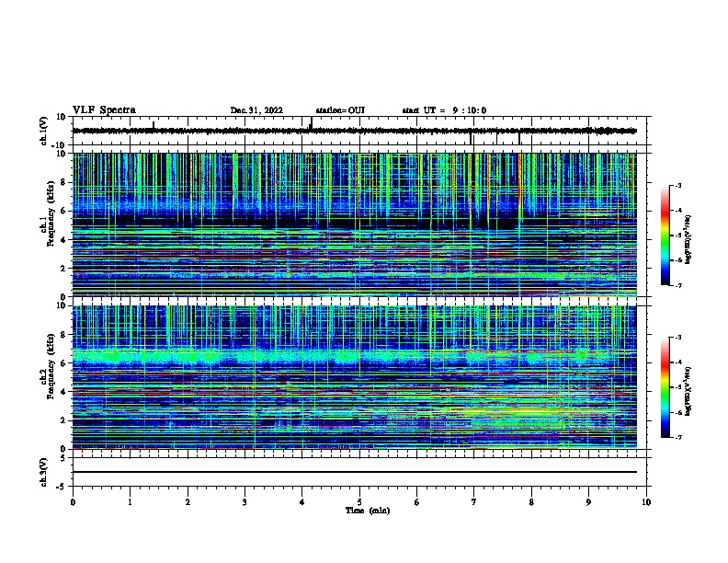The height and width of the screenshot is (563, 728).
Task: Click the "ch.3(V)" axis label
Action: click(x=44, y=472)
